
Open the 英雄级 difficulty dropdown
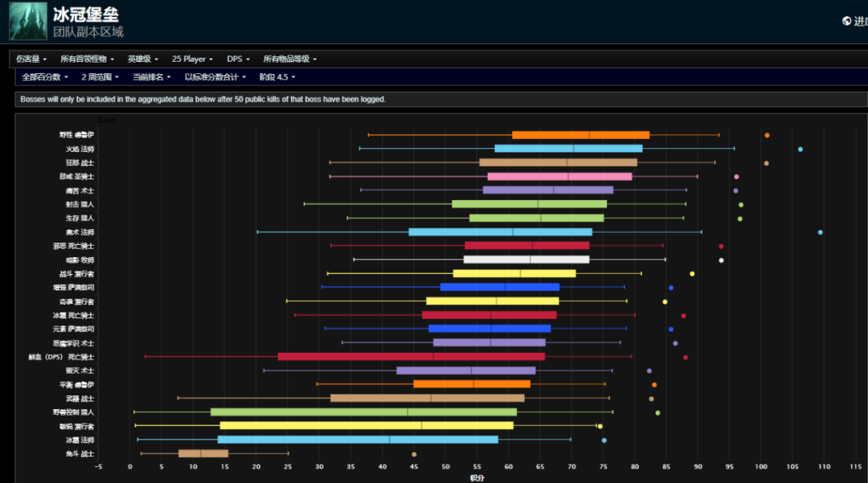point(142,59)
